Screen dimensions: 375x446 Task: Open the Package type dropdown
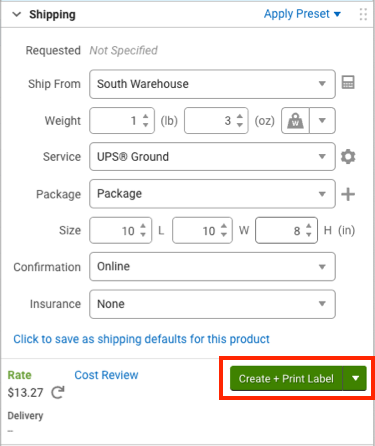tap(212, 194)
